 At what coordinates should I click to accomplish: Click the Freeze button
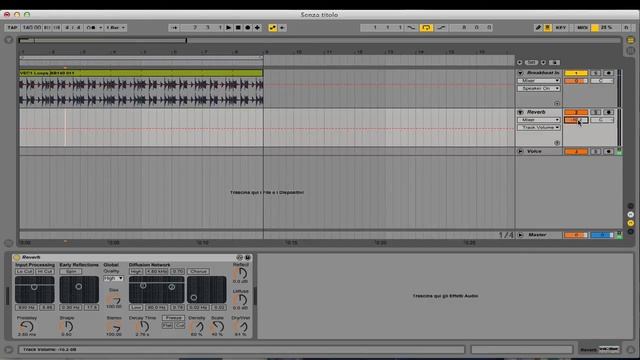coord(173,318)
